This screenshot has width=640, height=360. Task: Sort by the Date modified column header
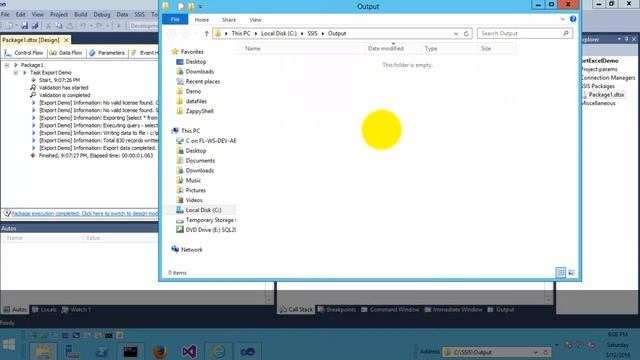393,49
